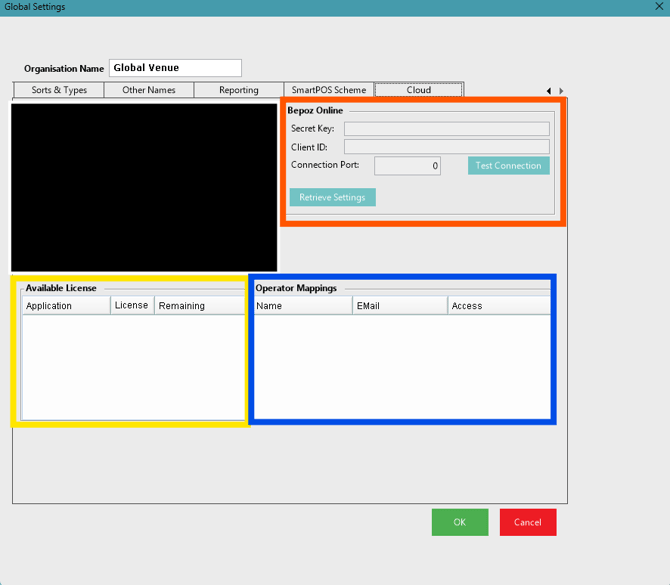670x585 pixels.
Task: Switch to the Sorts & Types tab
Action: [59, 90]
